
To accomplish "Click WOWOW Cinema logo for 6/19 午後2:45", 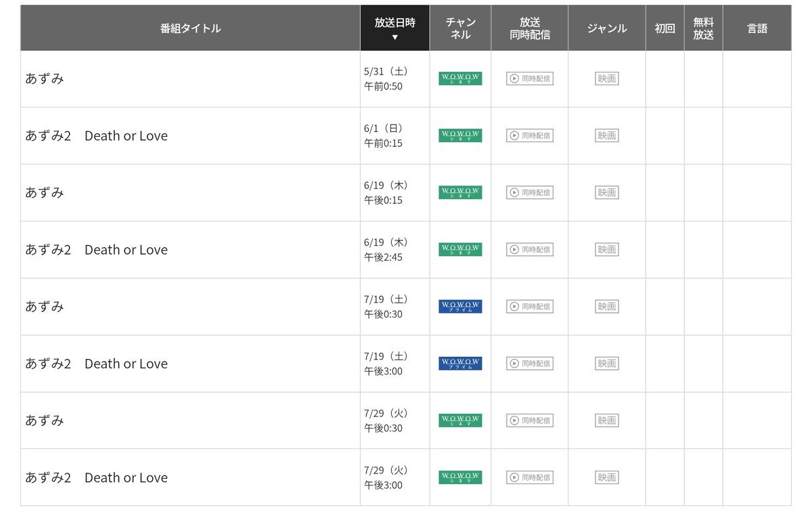I will [460, 249].
